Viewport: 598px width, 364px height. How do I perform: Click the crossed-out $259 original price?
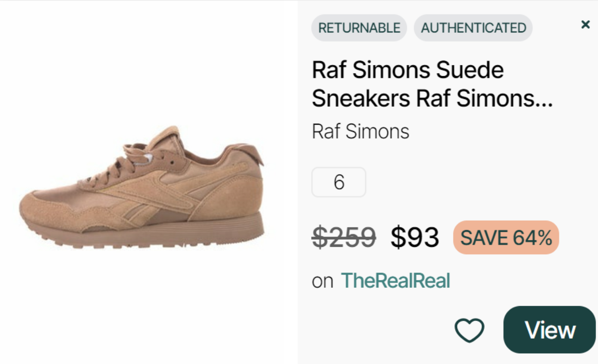[x=344, y=237]
